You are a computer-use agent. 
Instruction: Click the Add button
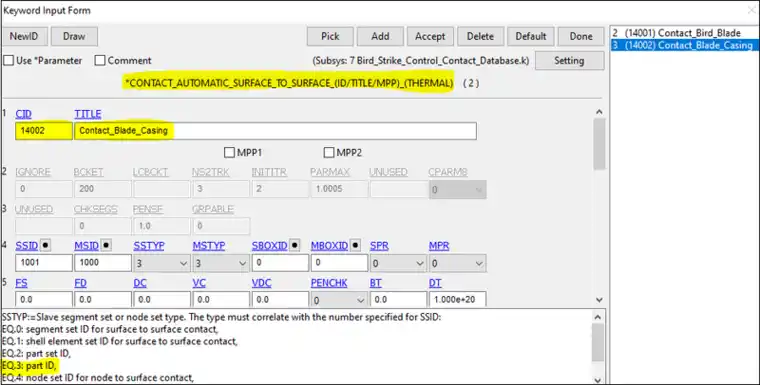click(x=380, y=36)
